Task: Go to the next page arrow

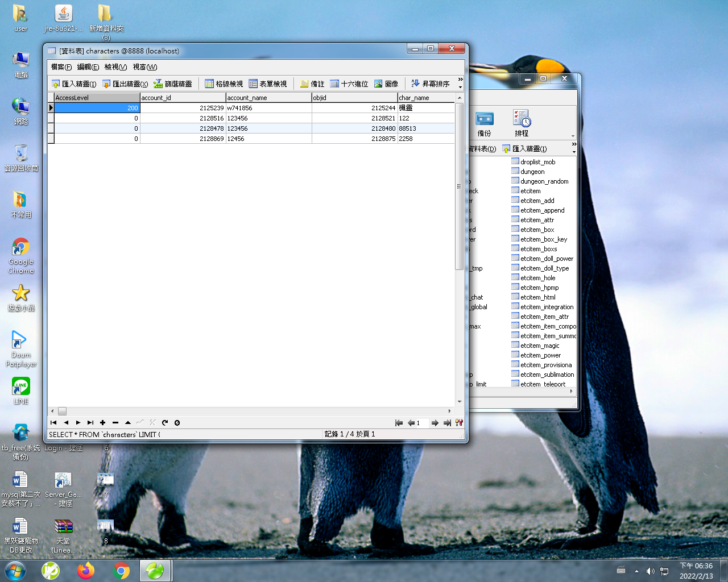Action: coord(435,423)
